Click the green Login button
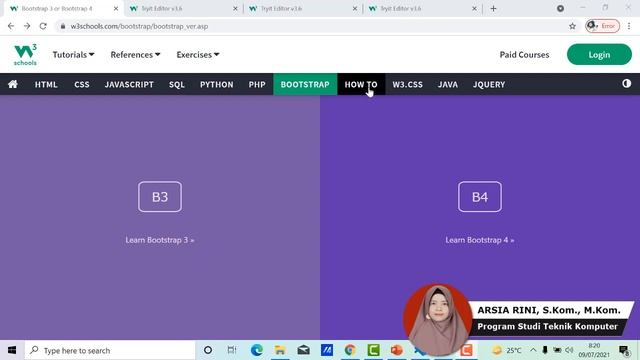This screenshot has width=640, height=360. point(599,54)
